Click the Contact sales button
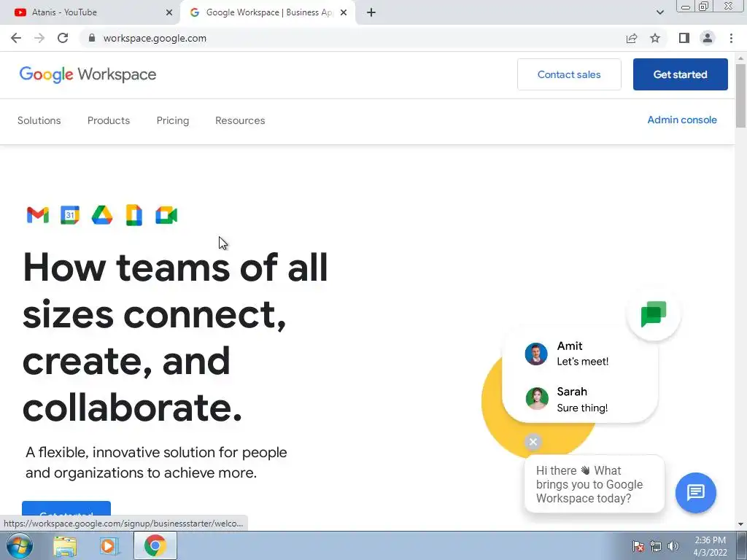Image resolution: width=747 pixels, height=560 pixels. (x=569, y=74)
